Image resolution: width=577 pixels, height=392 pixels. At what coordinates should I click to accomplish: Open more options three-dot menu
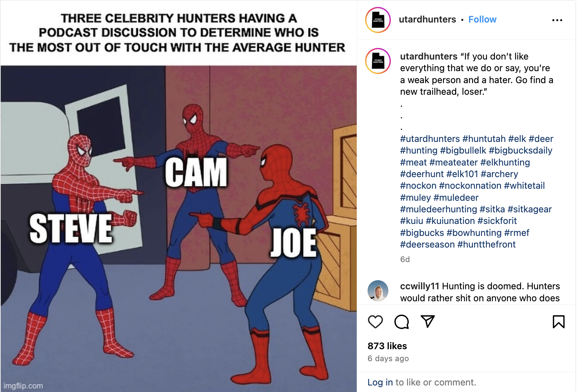(x=557, y=20)
